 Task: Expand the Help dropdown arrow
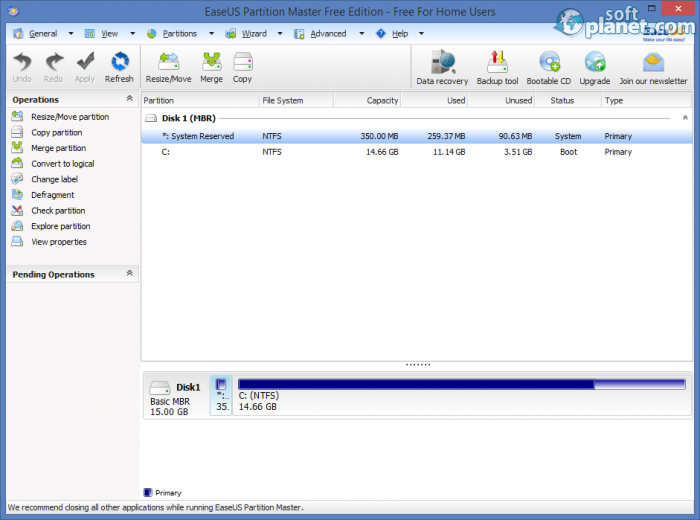(x=421, y=33)
